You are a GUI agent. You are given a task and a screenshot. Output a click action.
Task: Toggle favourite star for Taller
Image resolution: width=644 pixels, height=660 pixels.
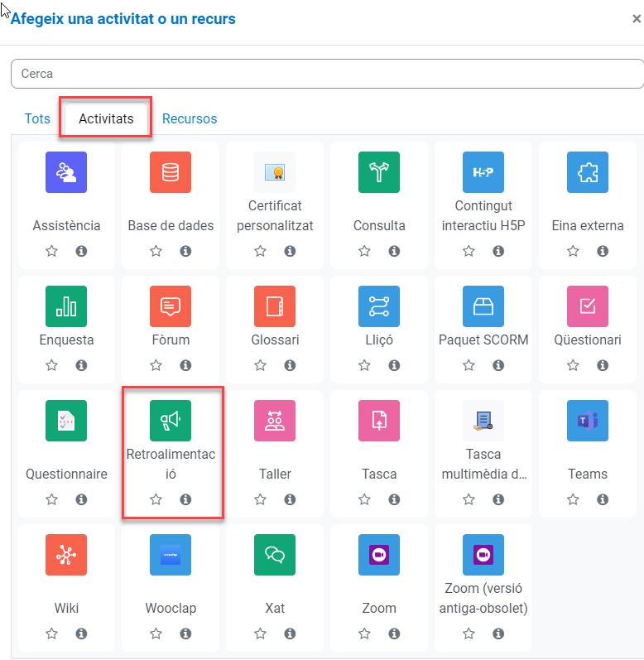click(x=260, y=499)
